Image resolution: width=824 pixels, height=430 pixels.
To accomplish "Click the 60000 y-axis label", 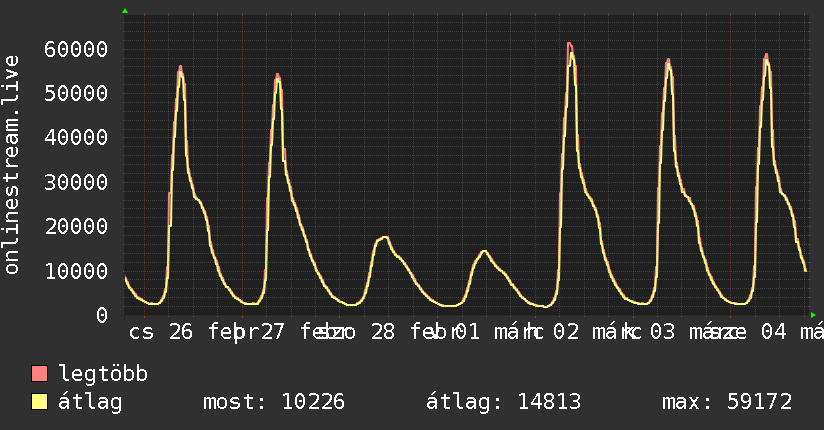I will 76,49.
